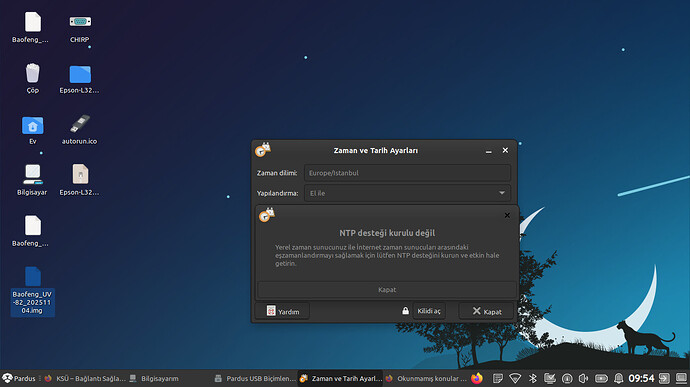Viewport: 690px width, 387px height.
Task: Click Kapat button with X icon
Action: click(x=486, y=311)
